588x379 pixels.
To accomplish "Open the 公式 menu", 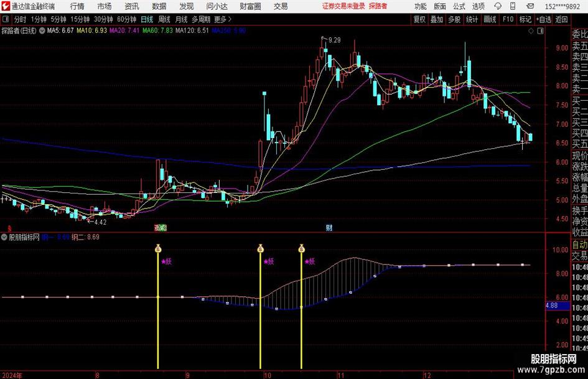I will point(459,6).
